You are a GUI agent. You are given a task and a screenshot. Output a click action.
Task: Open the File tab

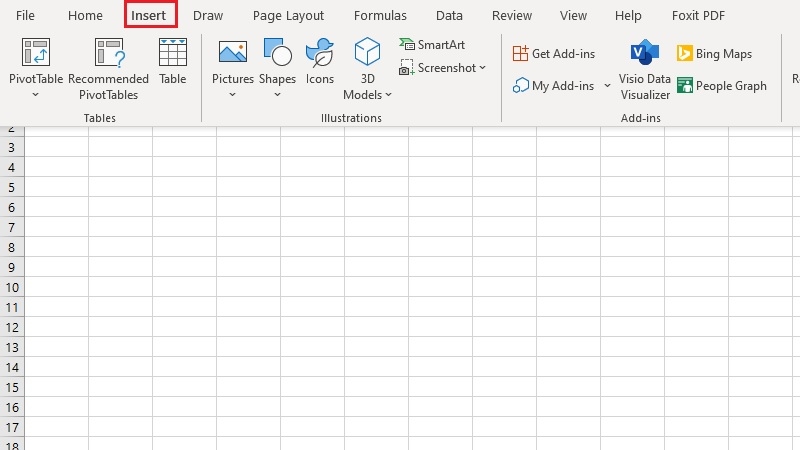pyautogui.click(x=25, y=15)
